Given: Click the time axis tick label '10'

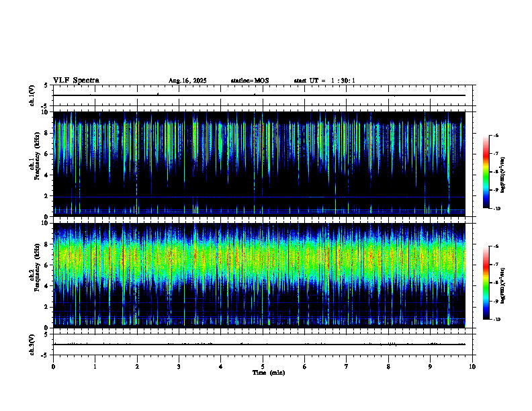Looking at the screenshot, I should point(472,367).
